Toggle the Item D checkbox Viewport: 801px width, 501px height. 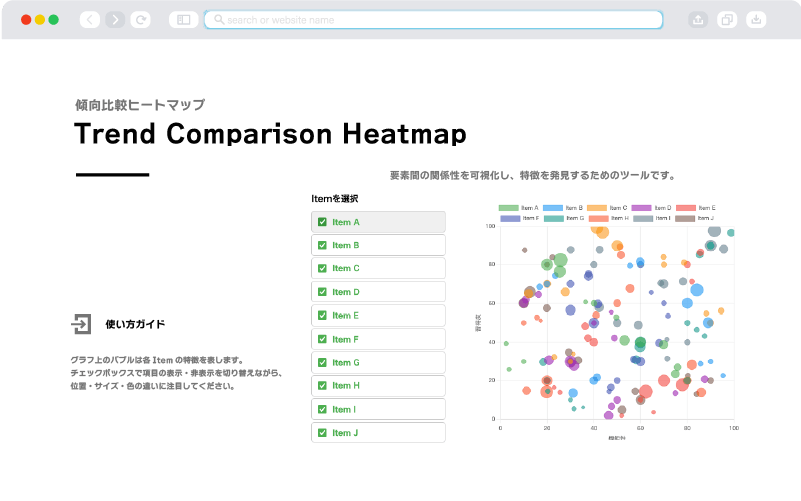tap(322, 292)
